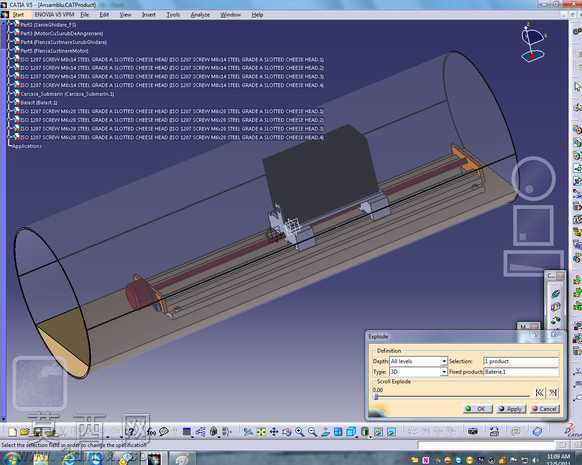
Task: Click the Fit All In icon
Action: point(261,432)
